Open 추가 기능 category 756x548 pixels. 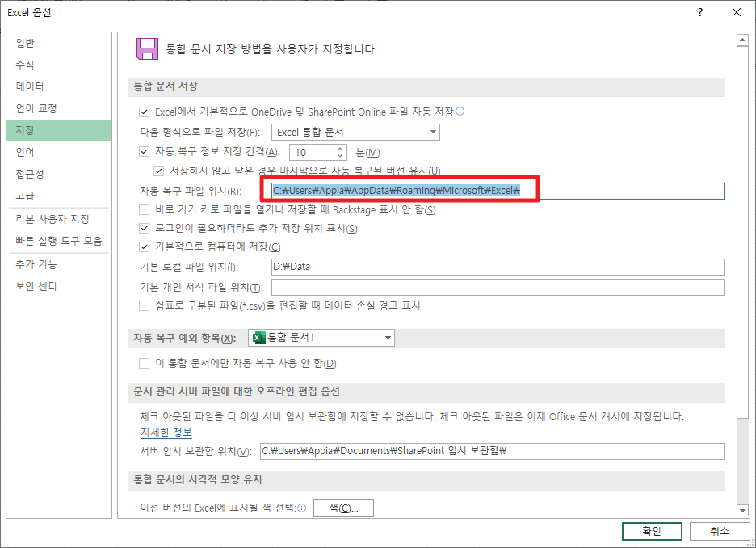(59, 264)
